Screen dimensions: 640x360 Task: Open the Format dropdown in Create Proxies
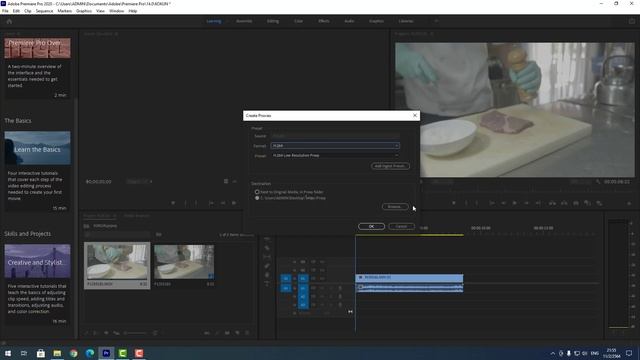[x=335, y=146]
